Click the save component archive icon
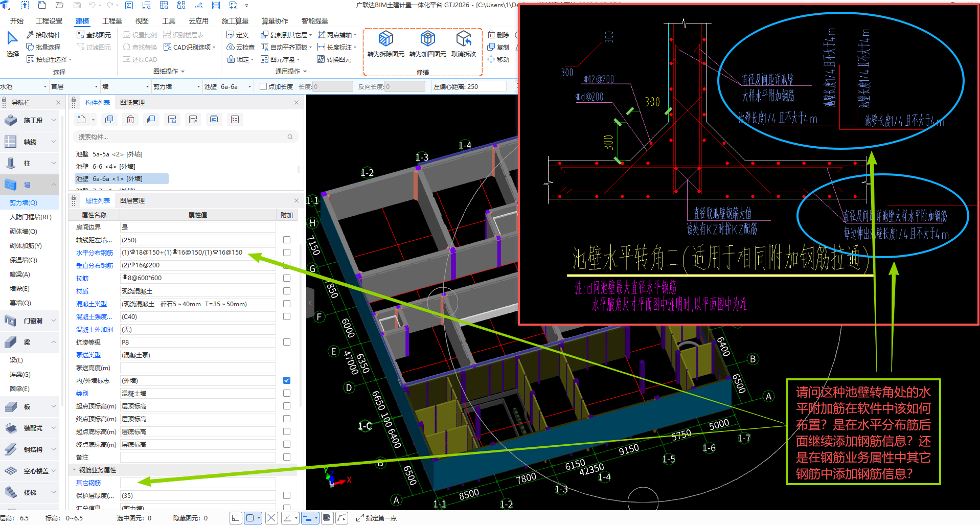980x525 pixels. click(x=172, y=120)
